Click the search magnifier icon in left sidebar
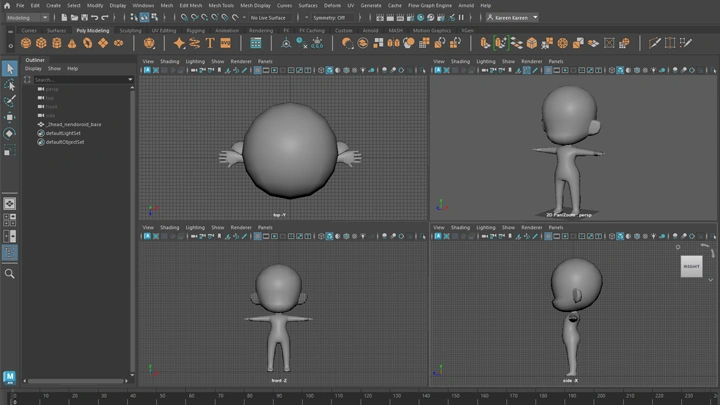The image size is (720, 405). click(x=10, y=273)
